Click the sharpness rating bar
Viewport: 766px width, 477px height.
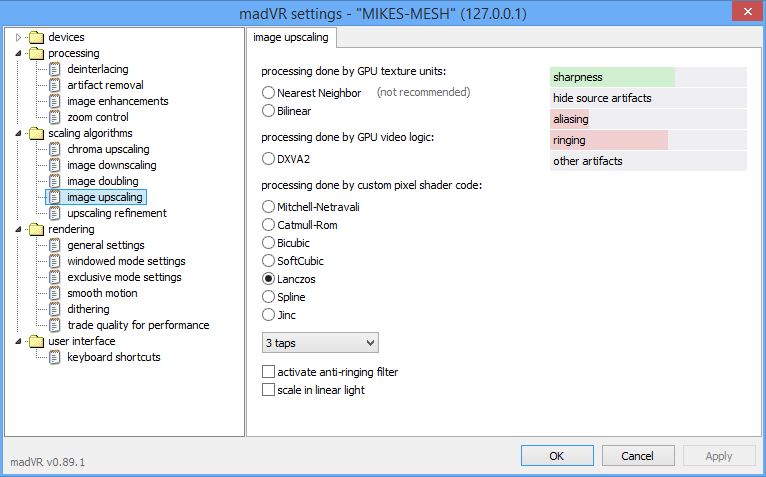[x=648, y=77]
